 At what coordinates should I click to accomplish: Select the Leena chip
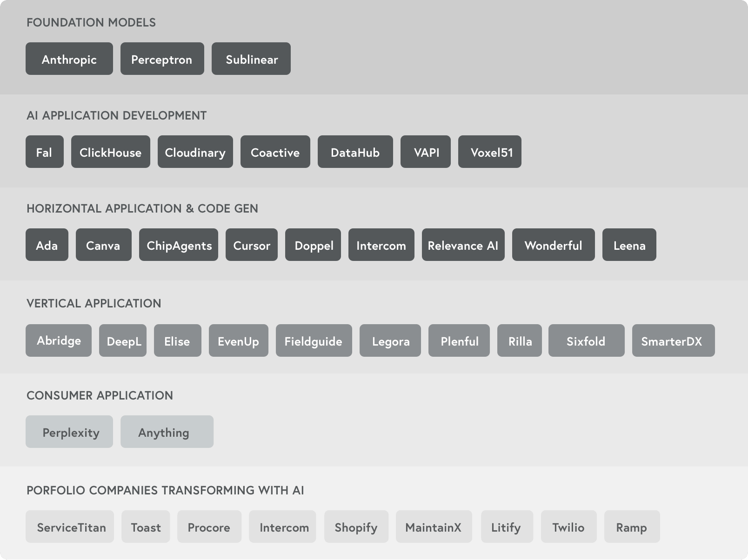tap(629, 245)
